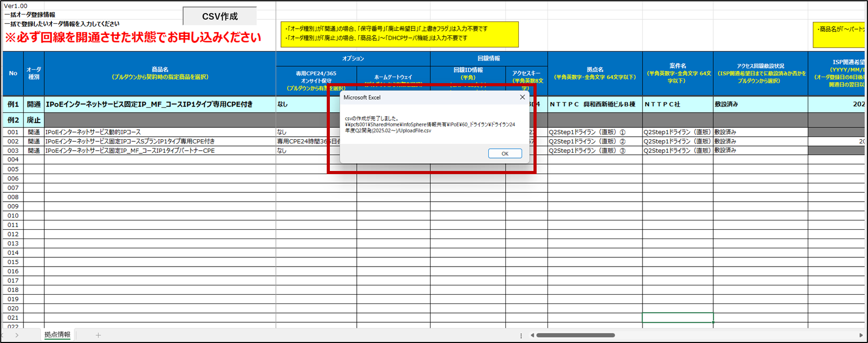The height and width of the screenshot is (343, 868).
Task: Click the horizontal scrollbar left arrow
Action: click(532, 335)
